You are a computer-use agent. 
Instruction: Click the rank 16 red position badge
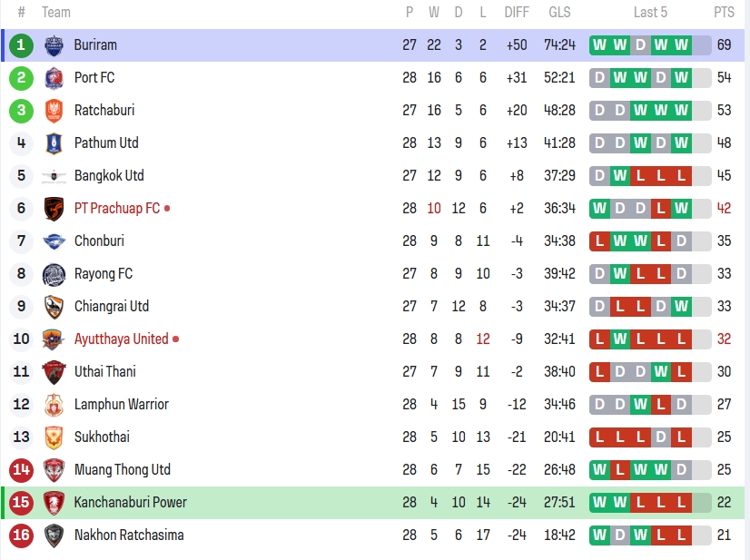(21, 535)
